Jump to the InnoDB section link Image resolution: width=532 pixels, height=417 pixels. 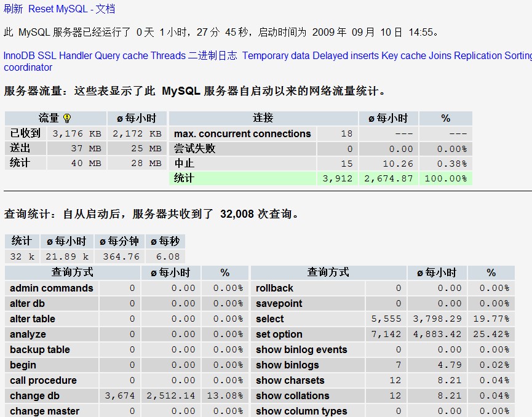coord(19,55)
